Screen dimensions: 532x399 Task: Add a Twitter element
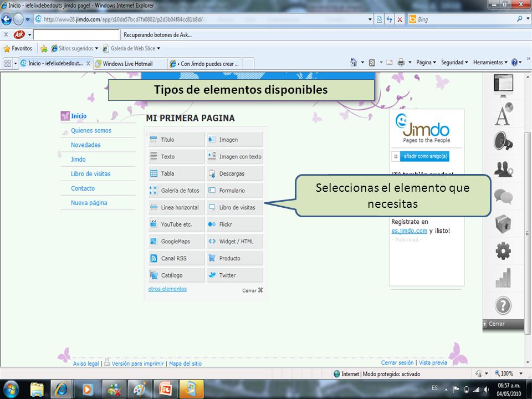(x=235, y=275)
